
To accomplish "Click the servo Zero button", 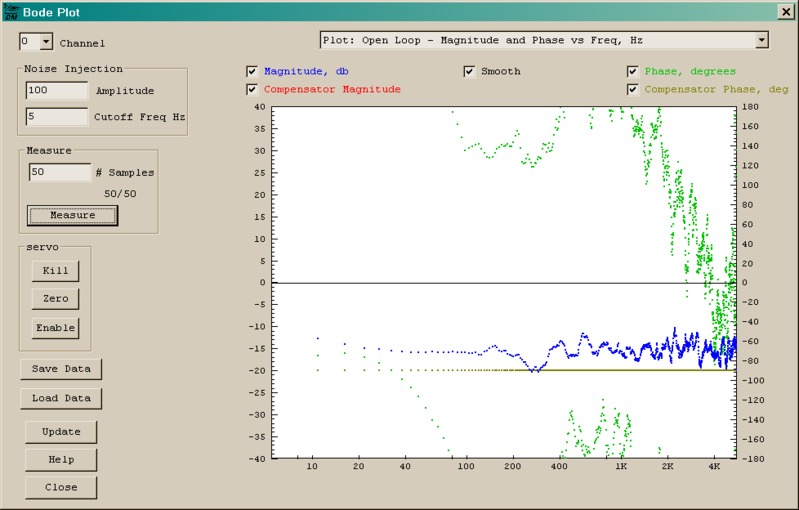I will click(x=55, y=299).
